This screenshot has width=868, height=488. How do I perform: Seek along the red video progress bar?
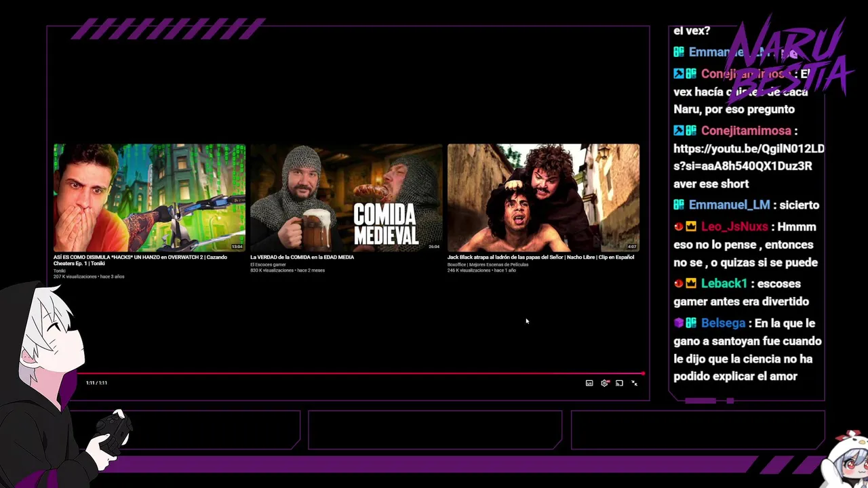click(359, 373)
